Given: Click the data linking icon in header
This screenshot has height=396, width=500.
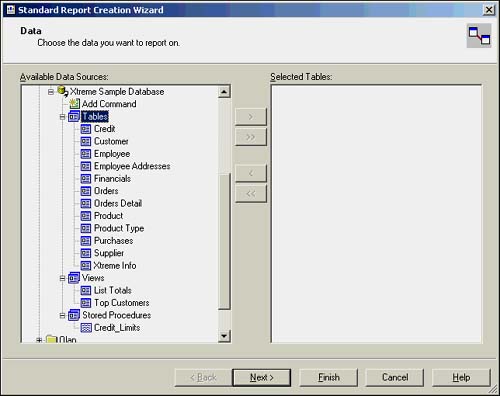Looking at the screenshot, I should pos(479,36).
